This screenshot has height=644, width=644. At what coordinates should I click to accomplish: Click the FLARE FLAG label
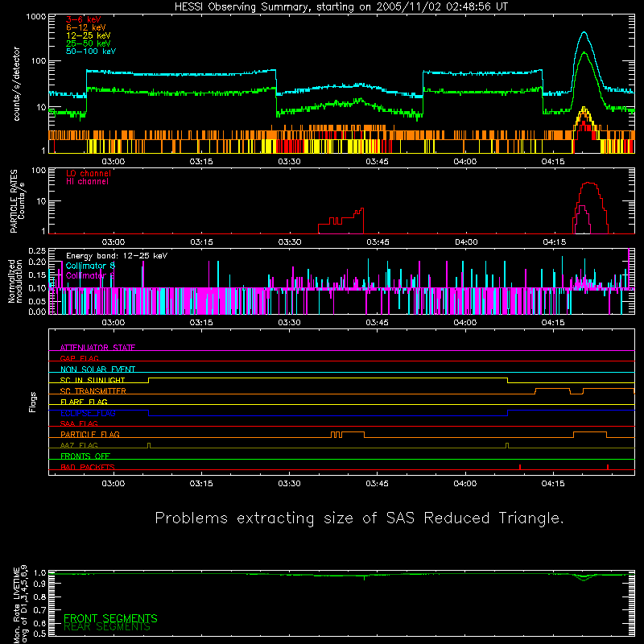tap(84, 402)
